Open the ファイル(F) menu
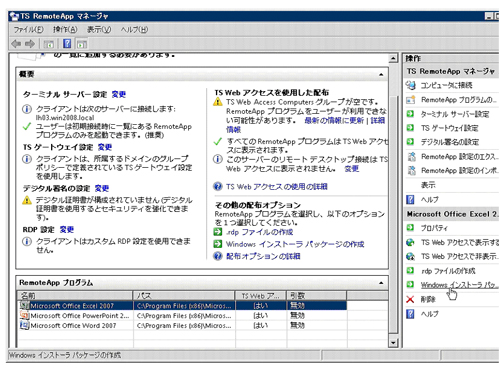Image resolution: width=500 pixels, height=368 pixels. (28, 30)
